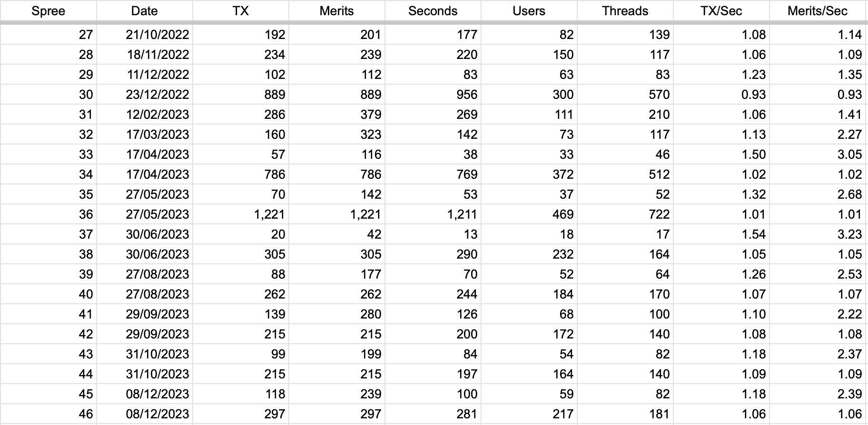Click the Seconds column header
Viewport: 868px width, 425px height.
click(433, 11)
